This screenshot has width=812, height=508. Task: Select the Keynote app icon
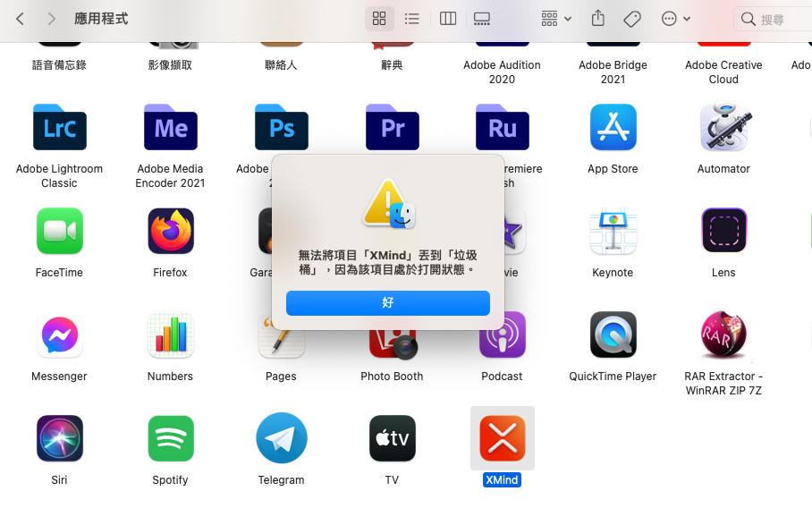pyautogui.click(x=613, y=231)
